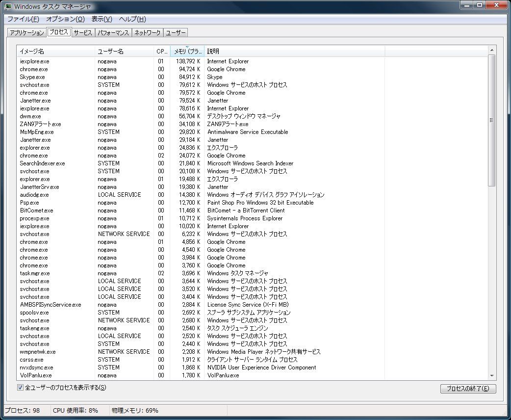Screen dimensions: 511x420
Task: Click the scrollbar up arrow
Action: pos(492,50)
